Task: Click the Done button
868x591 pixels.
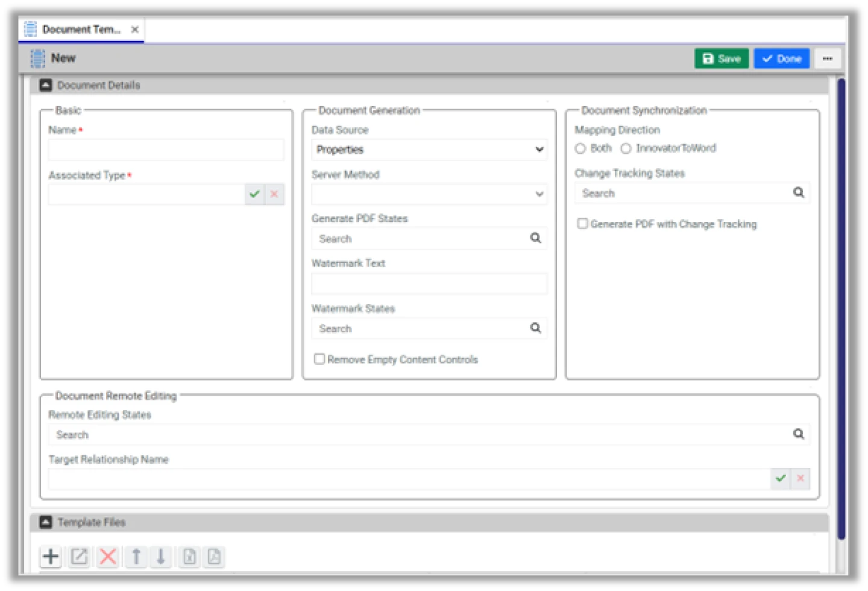Action: [x=781, y=58]
